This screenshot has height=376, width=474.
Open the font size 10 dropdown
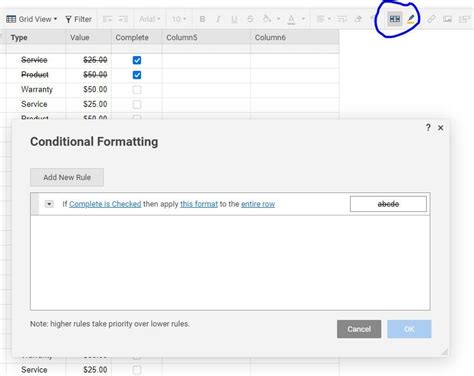click(179, 19)
